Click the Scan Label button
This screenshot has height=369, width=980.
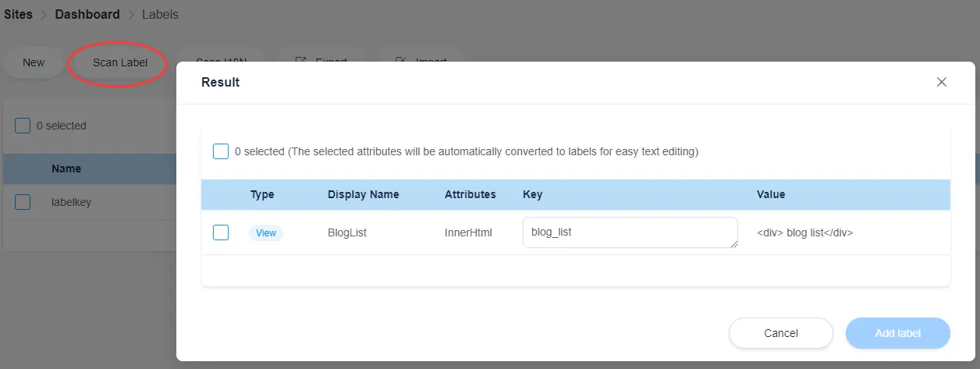click(119, 62)
